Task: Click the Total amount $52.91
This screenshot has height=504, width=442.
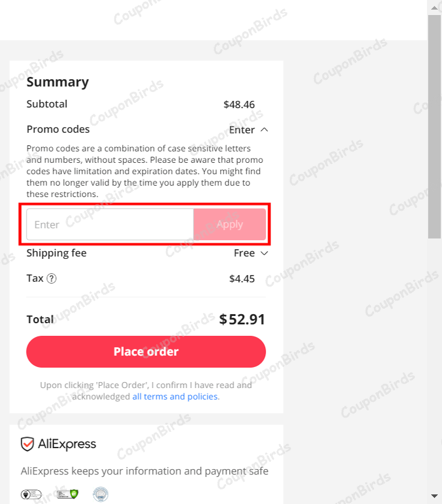Action: (242, 319)
